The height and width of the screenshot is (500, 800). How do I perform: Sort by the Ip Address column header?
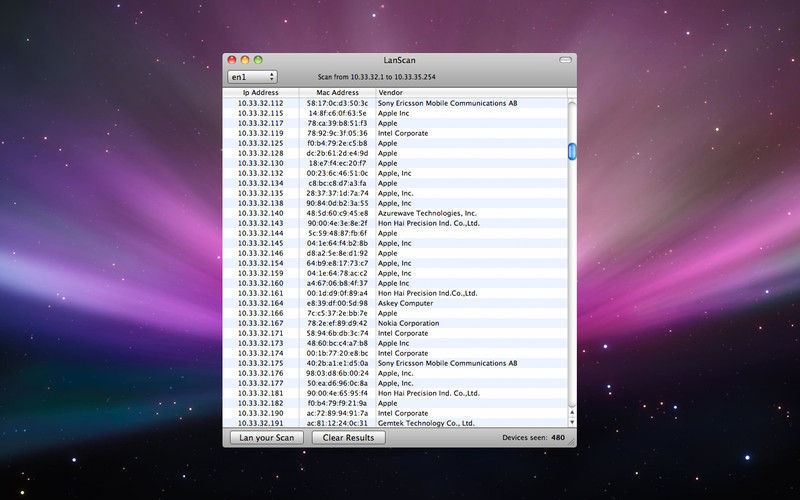click(260, 93)
